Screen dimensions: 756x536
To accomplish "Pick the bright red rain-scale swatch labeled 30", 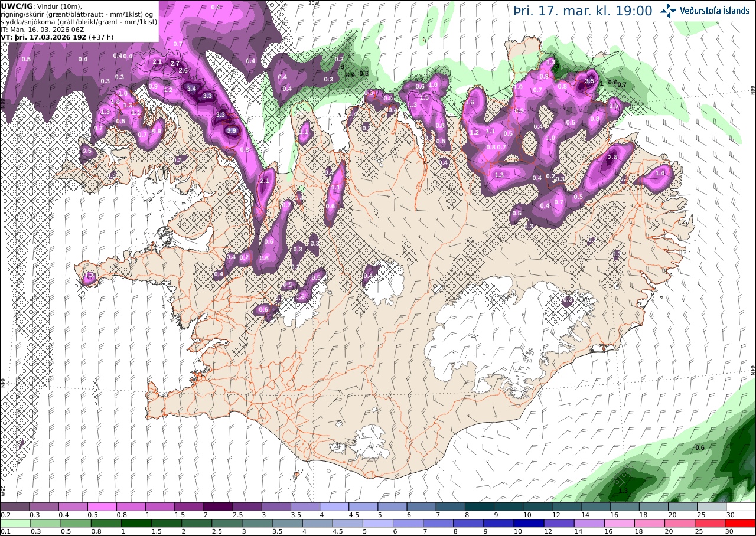I will click(x=740, y=523).
